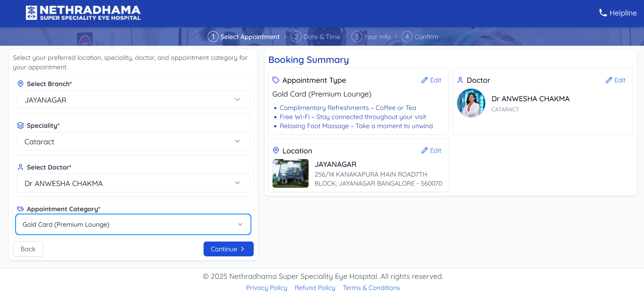The width and height of the screenshot is (644, 293).
Task: Go to the Date & Time step
Action: 316,37
